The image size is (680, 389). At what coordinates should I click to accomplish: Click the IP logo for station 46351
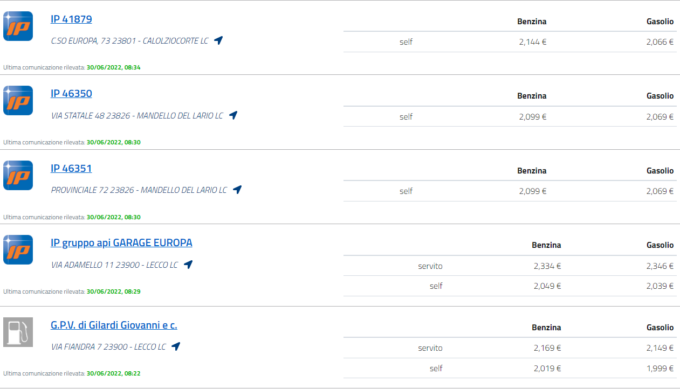(18, 175)
